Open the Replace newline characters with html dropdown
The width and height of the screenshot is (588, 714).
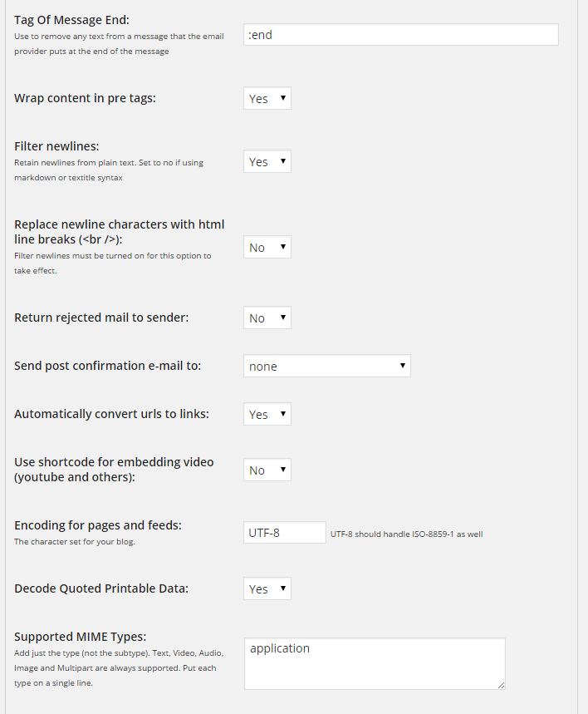point(267,247)
